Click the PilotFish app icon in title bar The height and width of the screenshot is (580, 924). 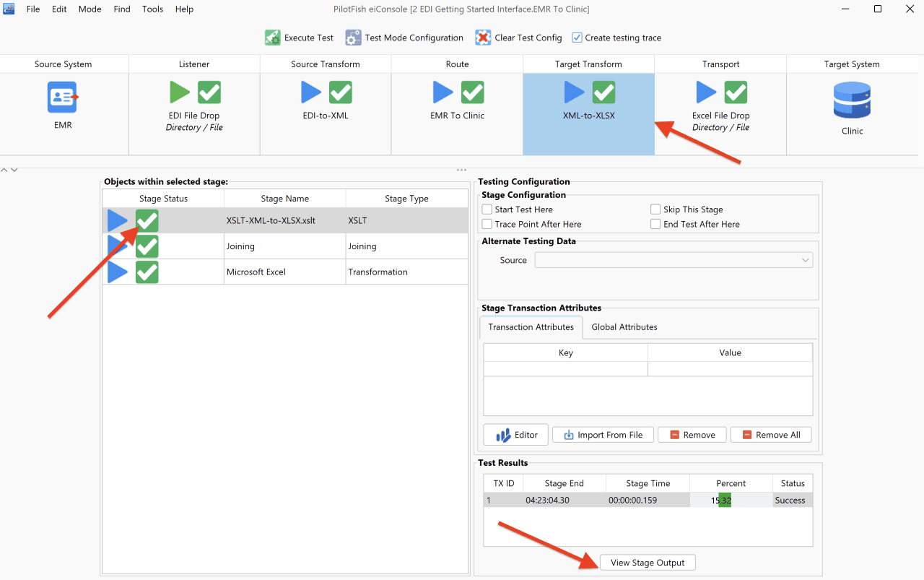click(9, 9)
